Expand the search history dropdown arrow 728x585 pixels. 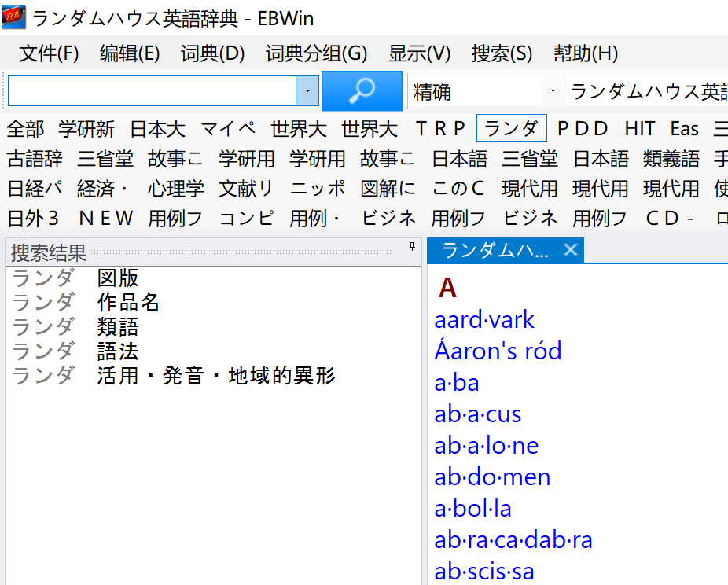pos(307,91)
